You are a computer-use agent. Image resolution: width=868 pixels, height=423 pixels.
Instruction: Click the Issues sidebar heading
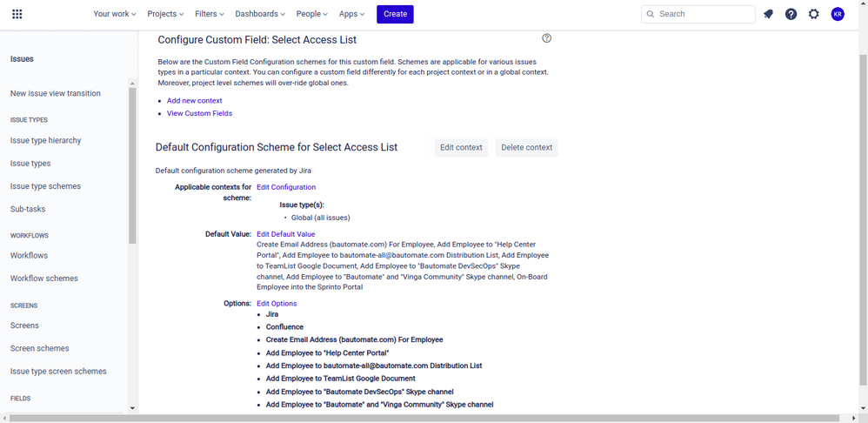[22, 59]
